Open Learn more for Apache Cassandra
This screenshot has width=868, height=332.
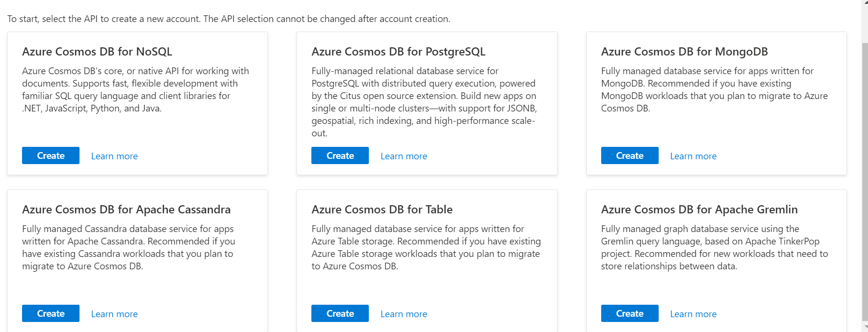click(x=114, y=314)
